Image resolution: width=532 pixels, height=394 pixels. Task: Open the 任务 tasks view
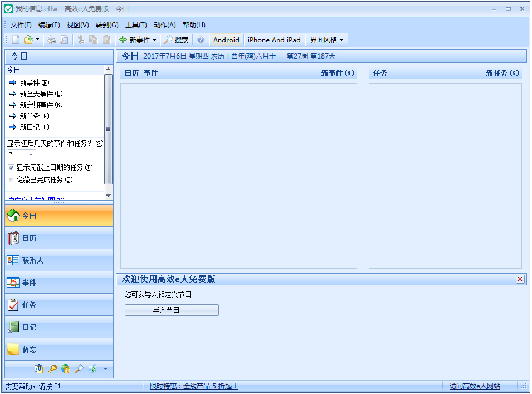point(58,305)
